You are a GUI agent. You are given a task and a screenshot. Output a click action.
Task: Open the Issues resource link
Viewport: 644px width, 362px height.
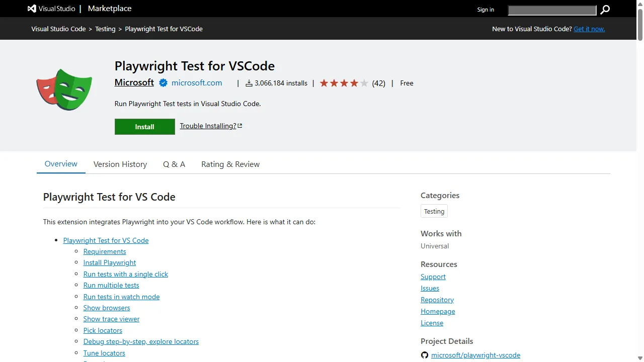(x=430, y=288)
